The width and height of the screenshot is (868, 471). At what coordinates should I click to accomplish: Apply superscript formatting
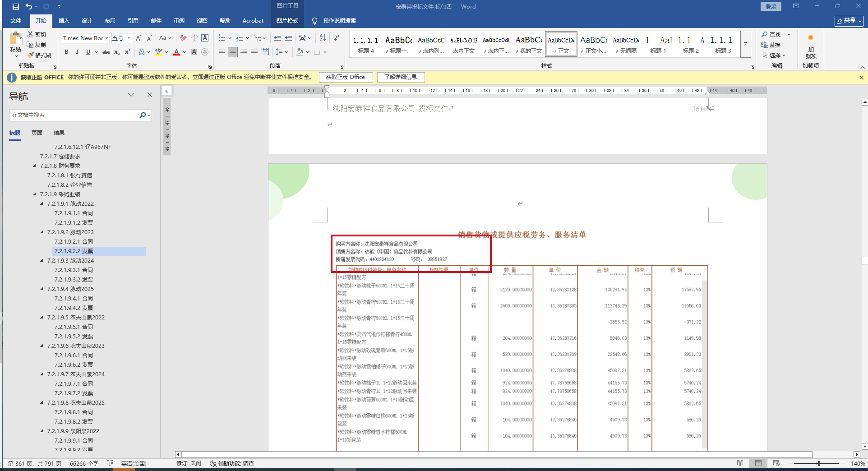tap(128, 52)
